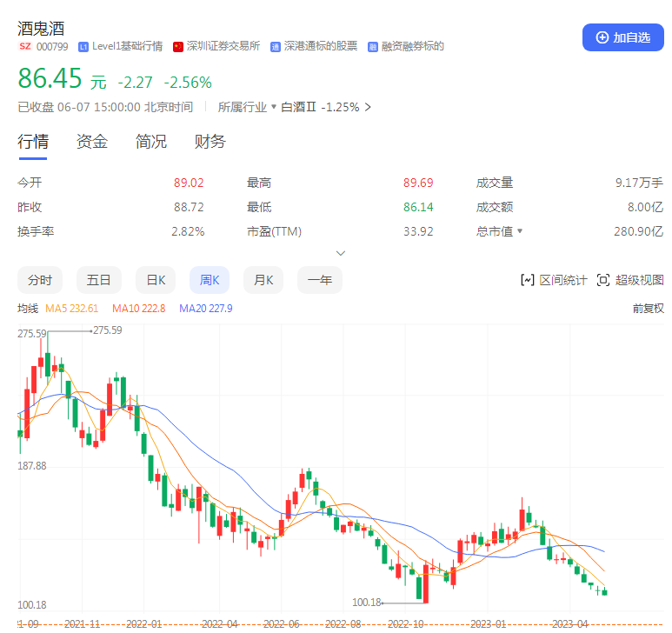Click the current price 86.45
Screen dimensions: 672x633
(50, 78)
